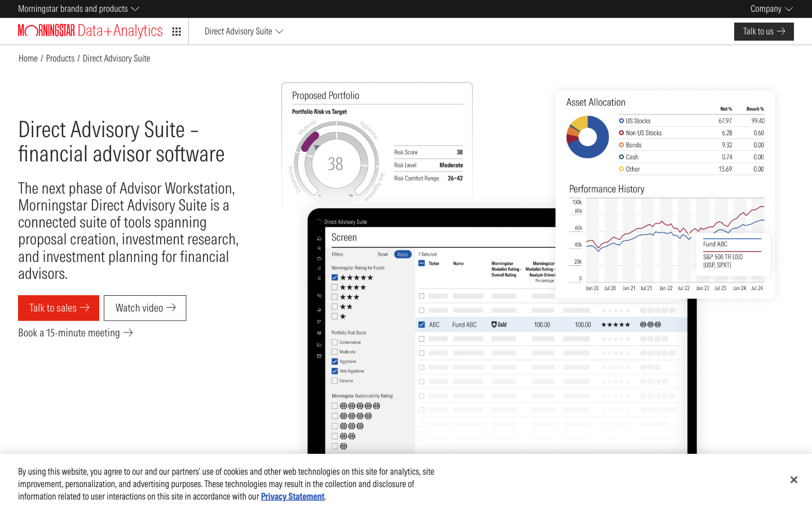The width and height of the screenshot is (812, 508).
Task: Click the '1 Selected' label
Action: (427, 255)
